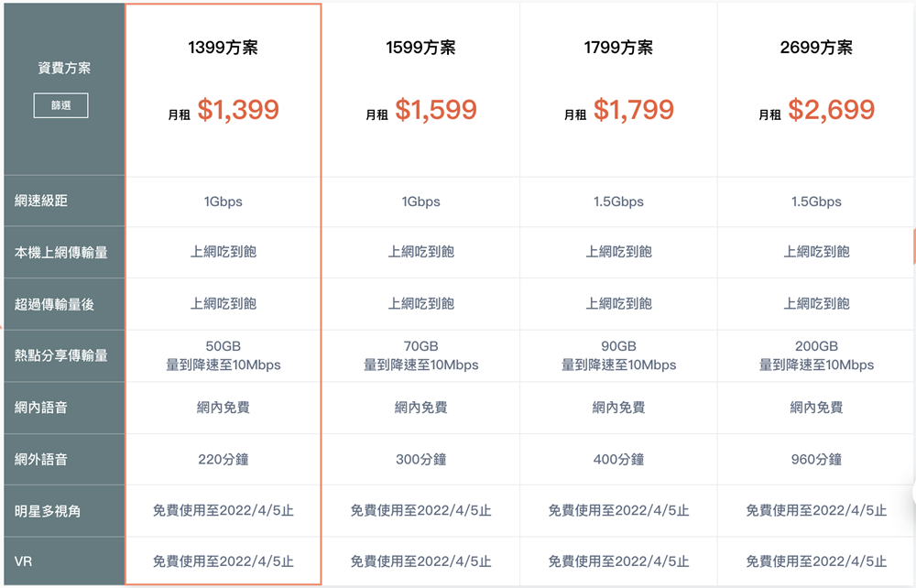This screenshot has height=588, width=916.
Task: Click the 熱點分享傳輸量 row label
Action: pyautogui.click(x=61, y=355)
